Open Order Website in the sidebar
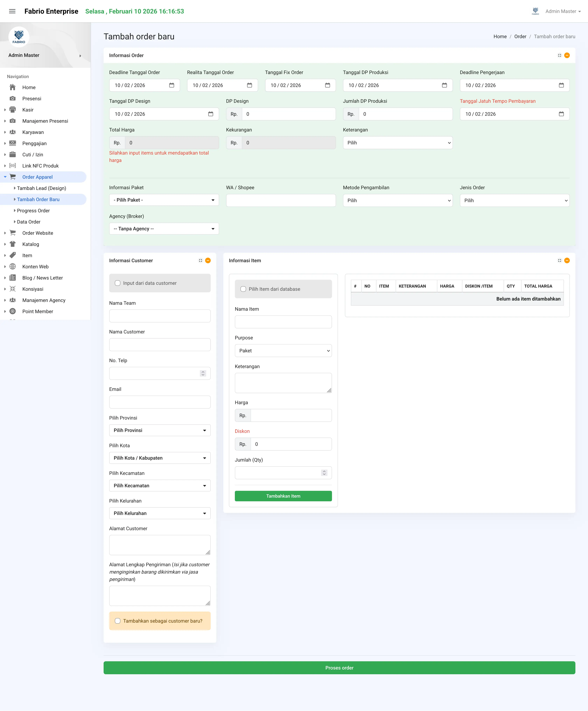This screenshot has height=711, width=588. [38, 233]
